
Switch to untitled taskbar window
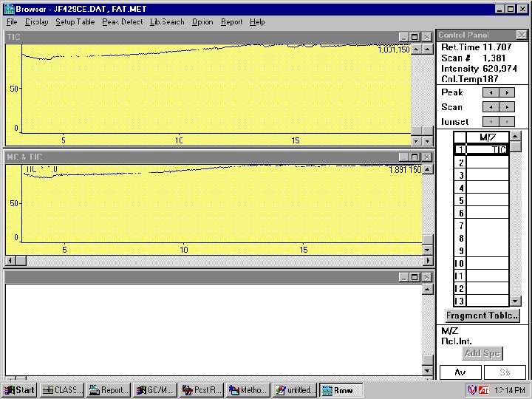(294, 390)
